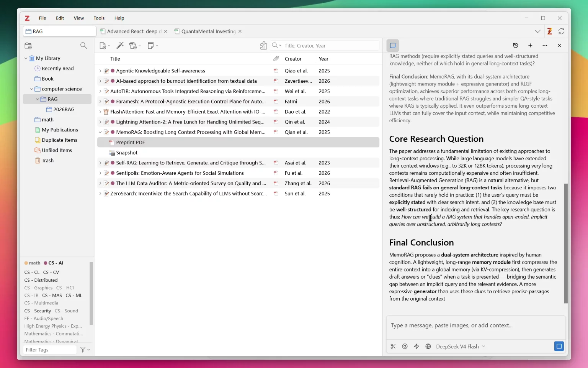Filter by the CS - Security tag
588x368 pixels.
pyautogui.click(x=38, y=311)
